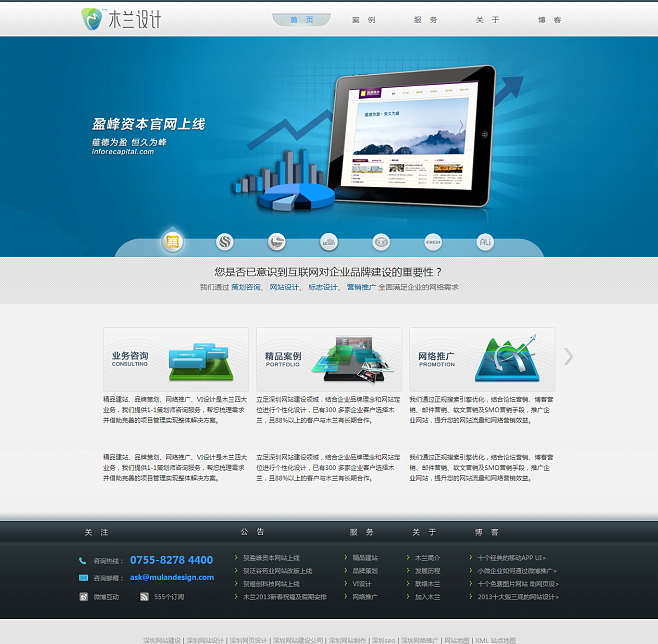
Task: Click the inforecapital.com banner text
Action: pyautogui.click(x=123, y=151)
